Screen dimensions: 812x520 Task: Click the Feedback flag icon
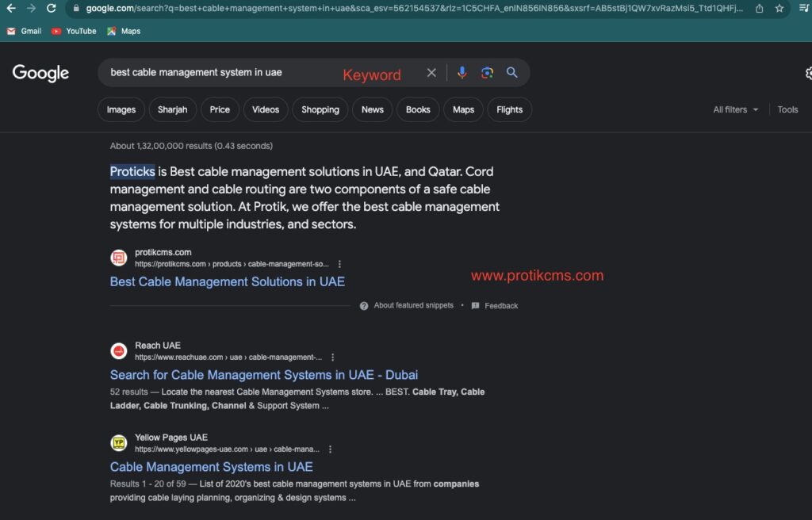(x=476, y=305)
